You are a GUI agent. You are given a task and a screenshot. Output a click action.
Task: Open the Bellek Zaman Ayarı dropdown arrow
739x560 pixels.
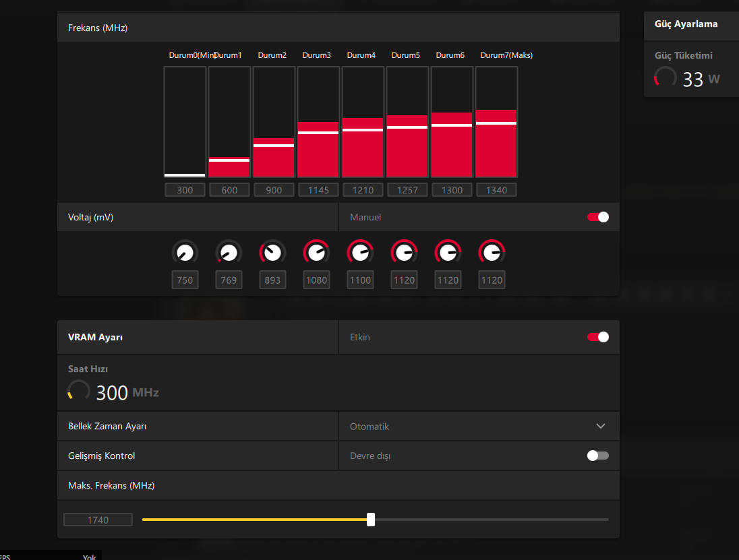point(601,427)
